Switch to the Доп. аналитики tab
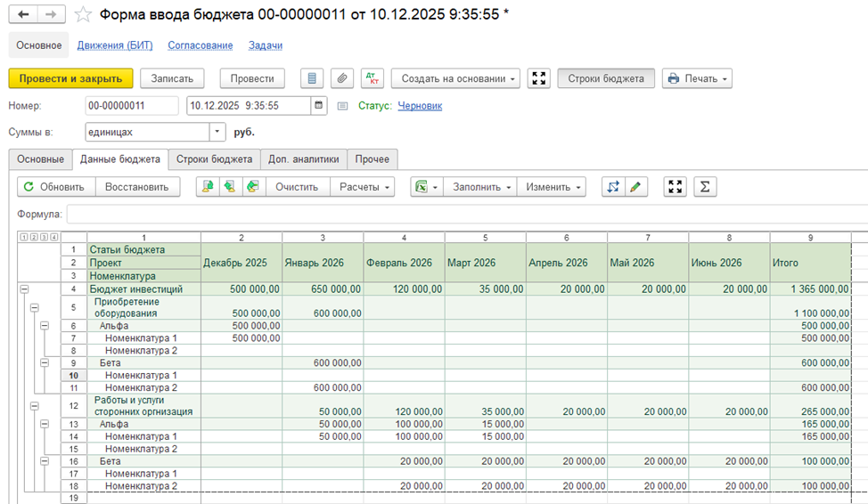Image resolution: width=868 pixels, height=504 pixels. pyautogui.click(x=303, y=159)
